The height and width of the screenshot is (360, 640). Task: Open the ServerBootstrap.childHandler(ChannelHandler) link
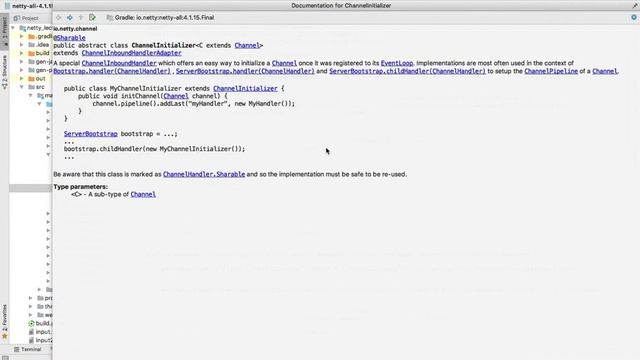407,71
